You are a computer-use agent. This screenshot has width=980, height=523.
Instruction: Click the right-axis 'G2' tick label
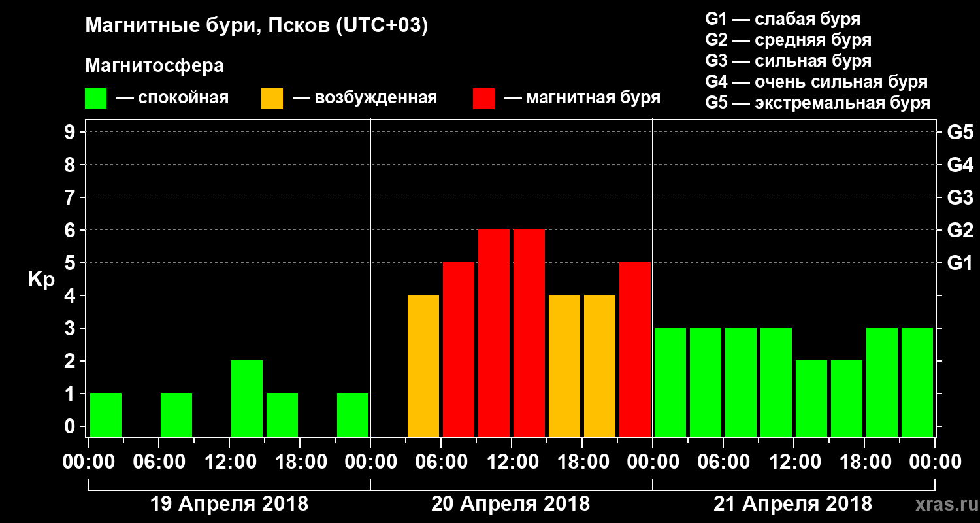point(960,230)
